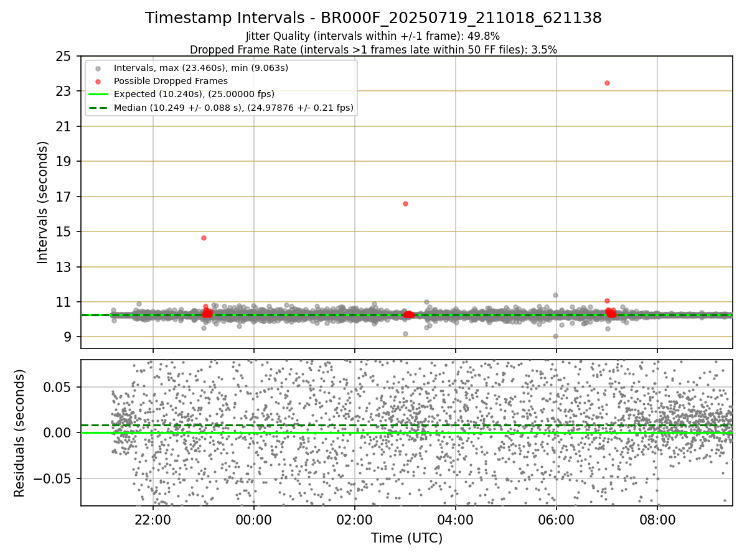
Task: Click the '25' tick on the intervals axis
Action: click(64, 57)
